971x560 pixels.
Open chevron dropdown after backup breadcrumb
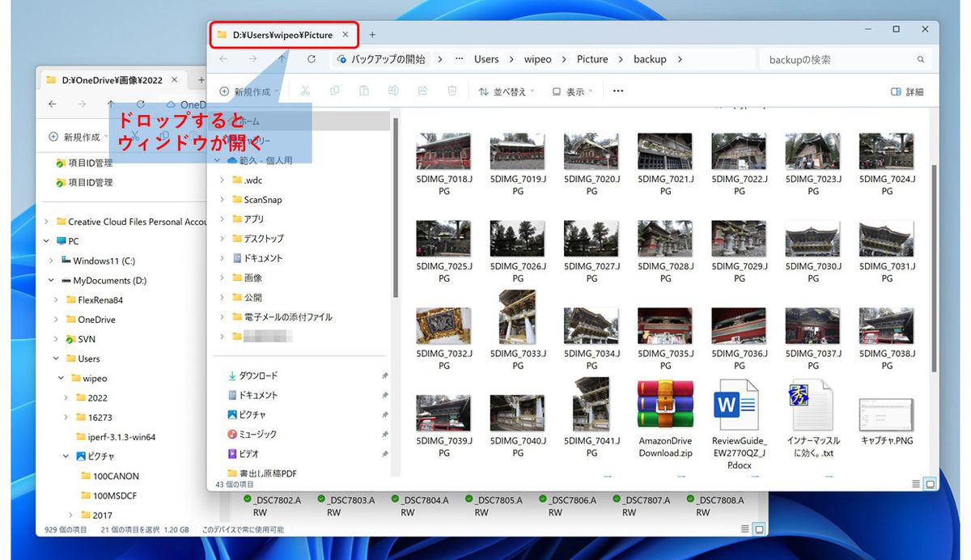click(680, 59)
